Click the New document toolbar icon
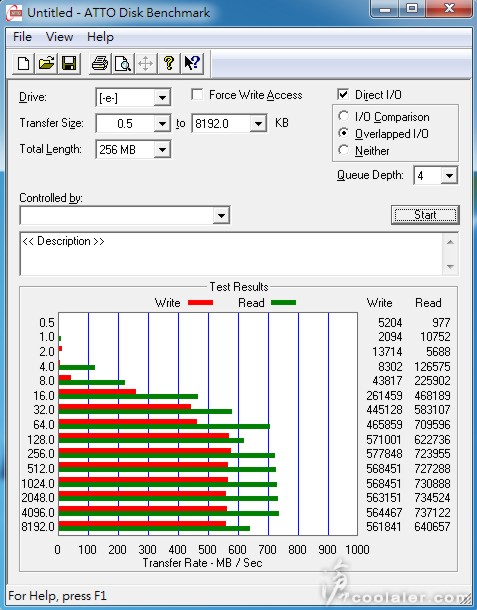 [23, 63]
